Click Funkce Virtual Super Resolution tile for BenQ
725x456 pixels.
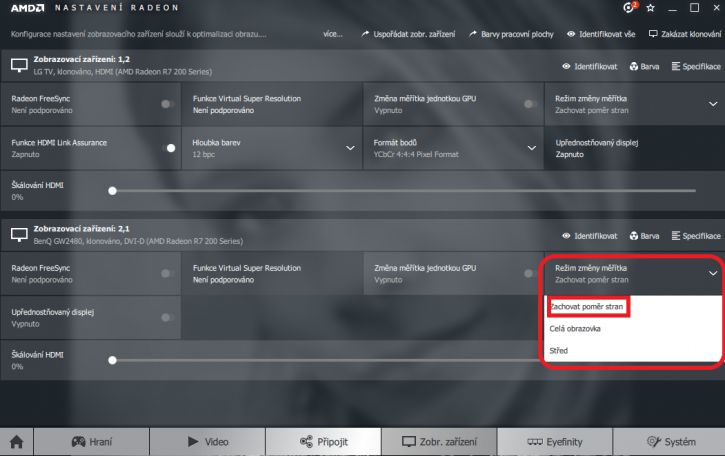coord(271,273)
